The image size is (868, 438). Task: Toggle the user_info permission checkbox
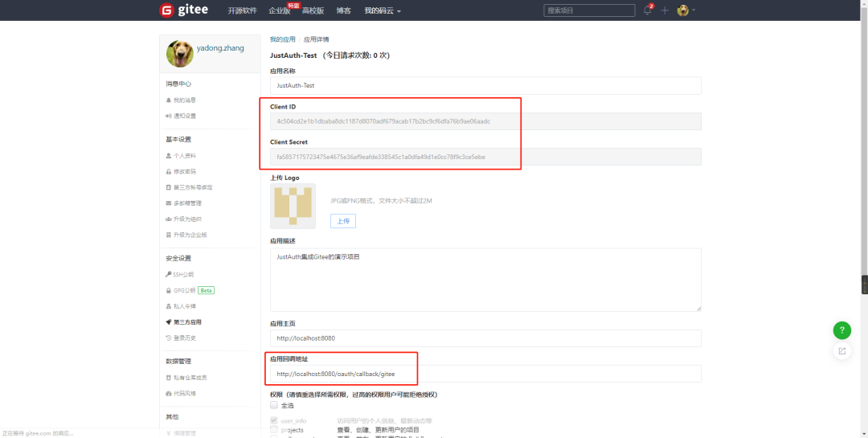pos(274,421)
